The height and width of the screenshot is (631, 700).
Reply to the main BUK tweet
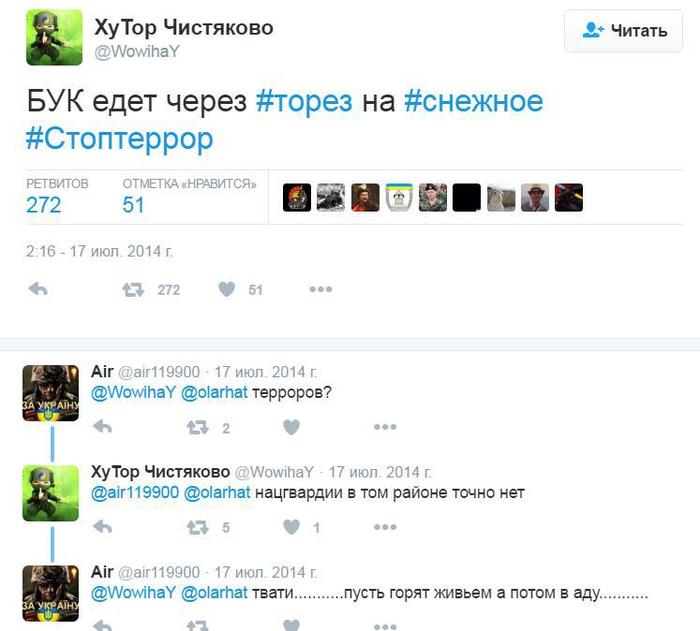pos(38,289)
